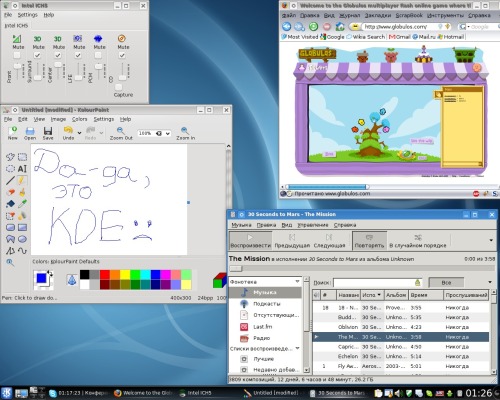This screenshot has width=500, height=400.
Task: Click the Play button in Rhythmbox
Action: coord(250,240)
